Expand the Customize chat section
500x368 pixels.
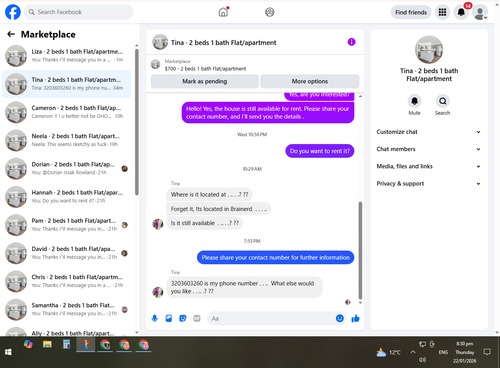tap(429, 132)
